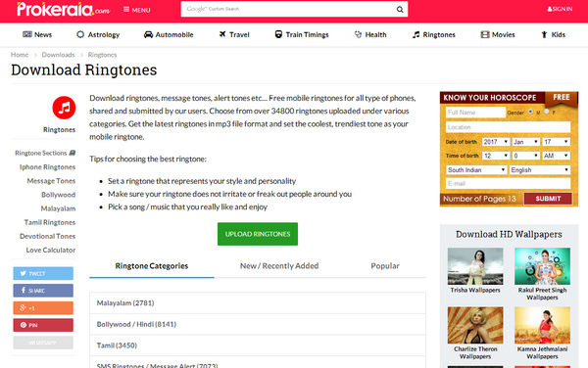Image resolution: width=588 pixels, height=368 pixels.
Task: Open Train Timings in top nav
Action: pos(302,35)
